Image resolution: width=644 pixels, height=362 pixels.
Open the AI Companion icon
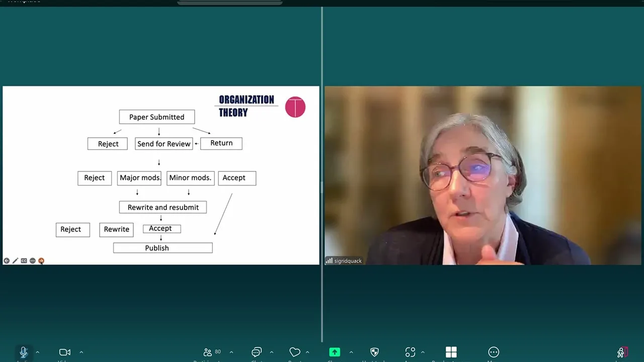pos(410,352)
